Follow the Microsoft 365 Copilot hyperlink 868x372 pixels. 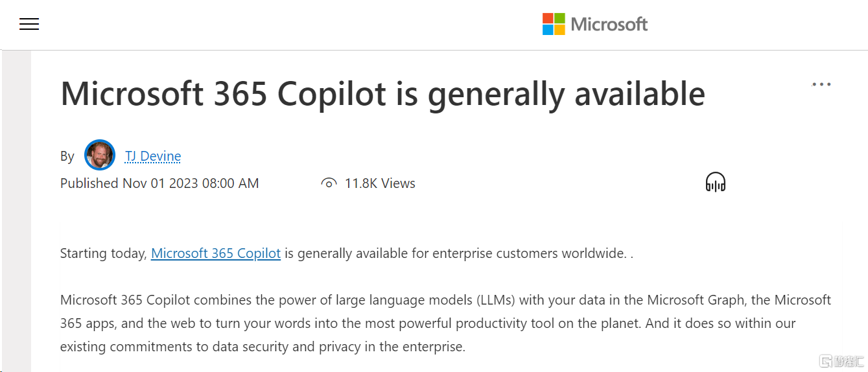(216, 253)
